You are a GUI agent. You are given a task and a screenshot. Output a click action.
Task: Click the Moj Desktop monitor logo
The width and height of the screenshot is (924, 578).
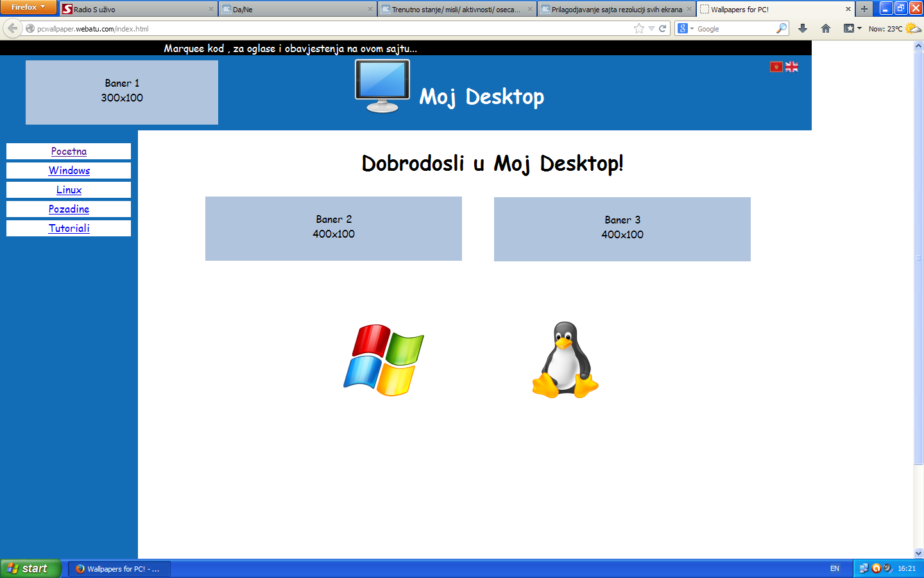pyautogui.click(x=382, y=86)
